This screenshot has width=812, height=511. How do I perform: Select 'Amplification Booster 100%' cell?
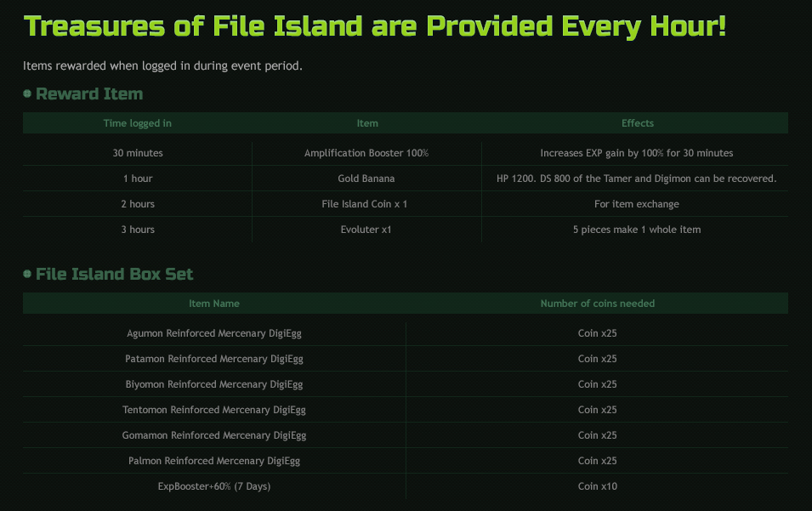[x=366, y=153]
